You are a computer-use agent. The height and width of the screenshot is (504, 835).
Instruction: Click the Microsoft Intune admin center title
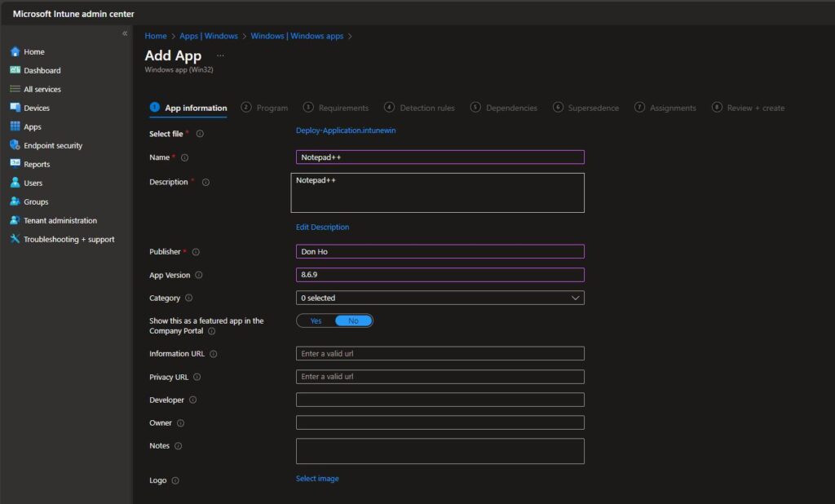(x=73, y=14)
